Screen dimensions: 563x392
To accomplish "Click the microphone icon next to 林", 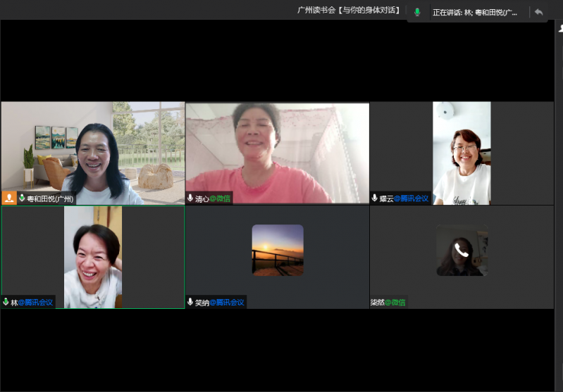I will pyautogui.click(x=6, y=302).
